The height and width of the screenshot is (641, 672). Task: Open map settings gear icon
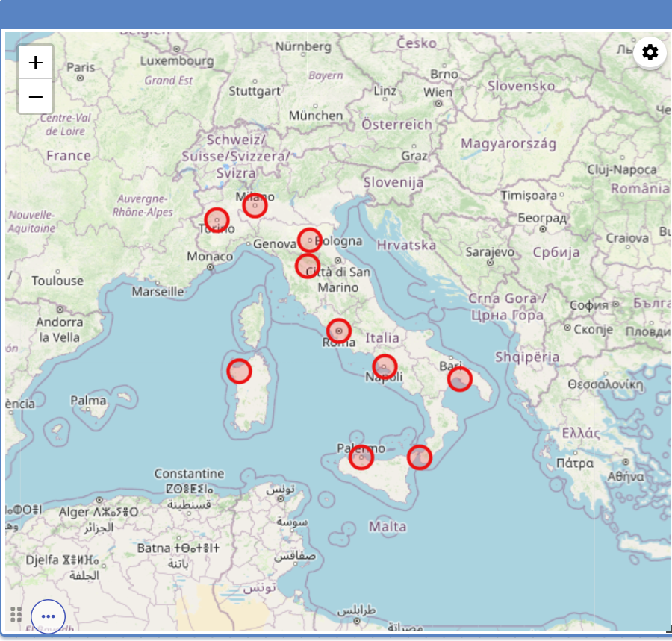click(x=650, y=52)
